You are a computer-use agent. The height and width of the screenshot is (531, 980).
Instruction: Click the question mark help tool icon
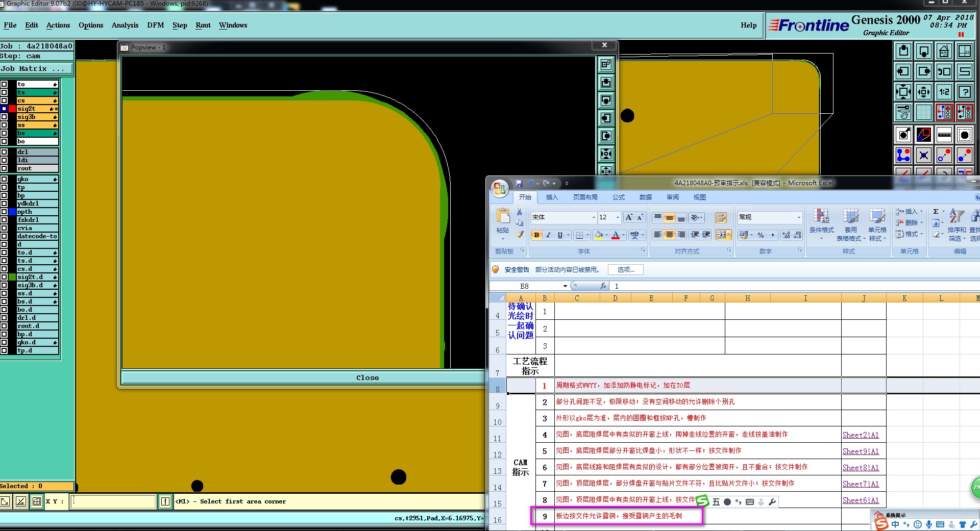pos(964,92)
